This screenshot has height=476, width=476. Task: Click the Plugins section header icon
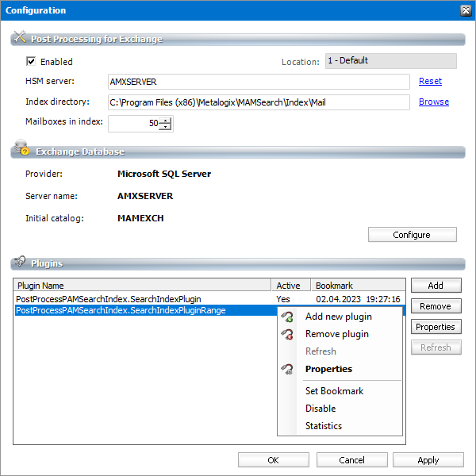[20, 261]
